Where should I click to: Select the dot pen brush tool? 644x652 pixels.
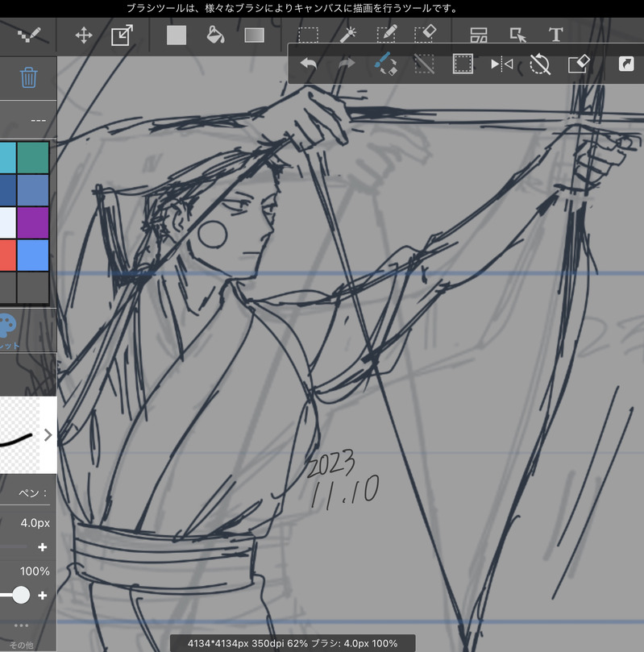[x=29, y=35]
